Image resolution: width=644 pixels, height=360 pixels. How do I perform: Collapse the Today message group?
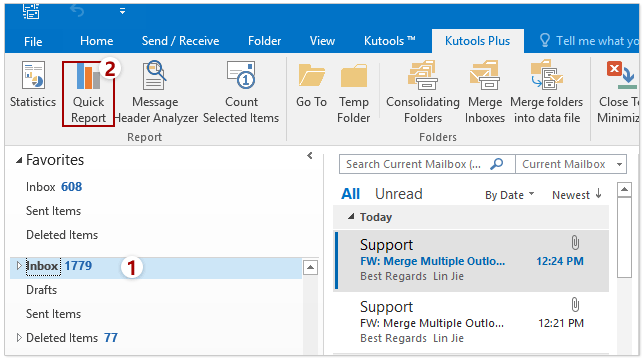click(351, 216)
